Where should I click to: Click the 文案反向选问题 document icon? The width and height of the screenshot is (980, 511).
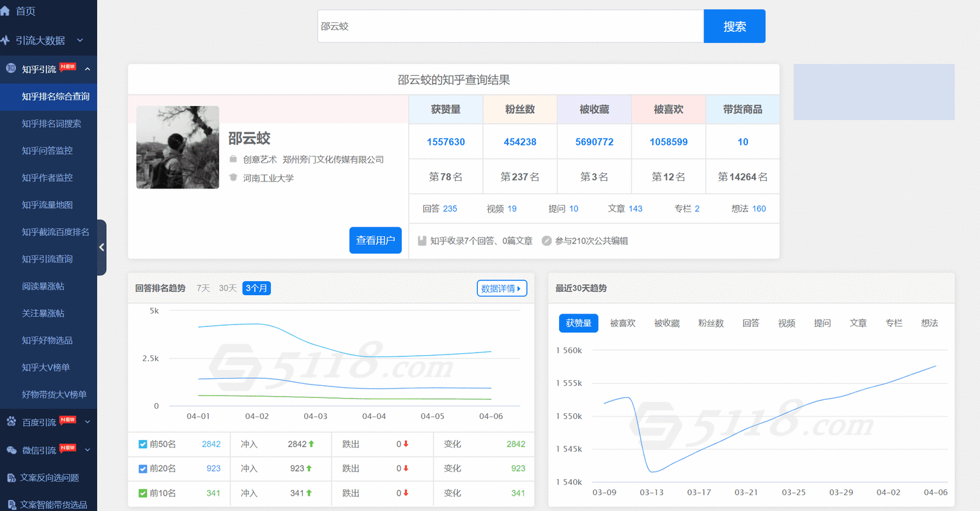pyautogui.click(x=10, y=477)
